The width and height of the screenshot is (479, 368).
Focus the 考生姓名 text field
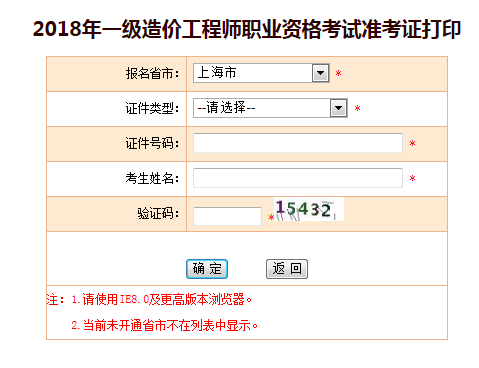pos(298,178)
